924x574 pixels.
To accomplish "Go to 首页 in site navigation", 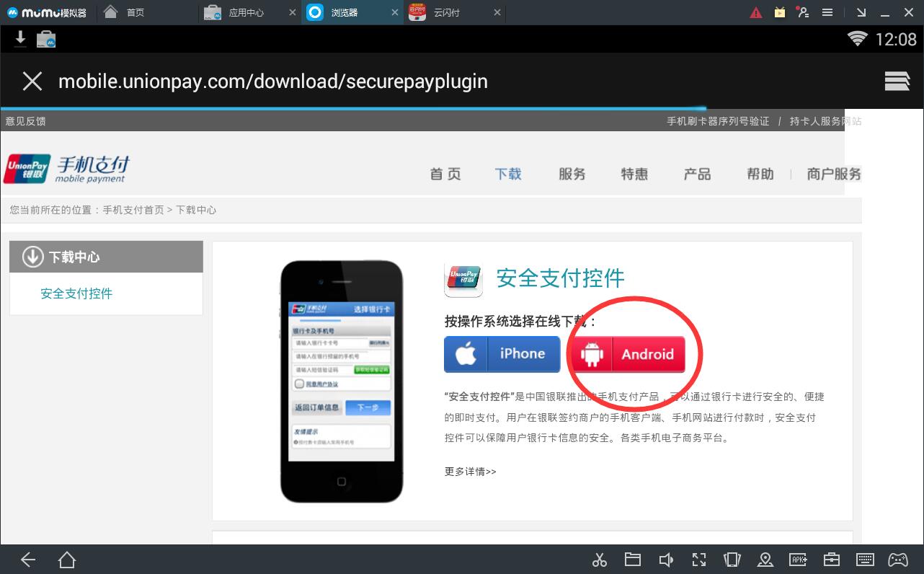I will [x=445, y=174].
